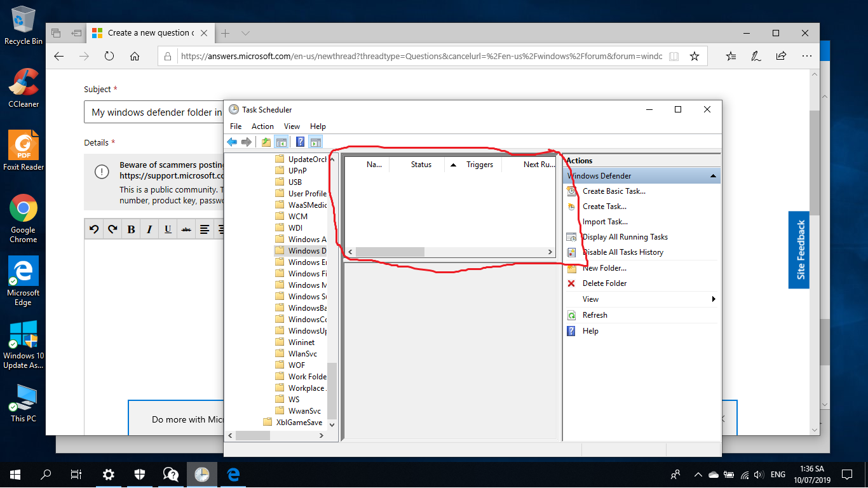Click the Redo icon in editor toolbar

click(113, 229)
